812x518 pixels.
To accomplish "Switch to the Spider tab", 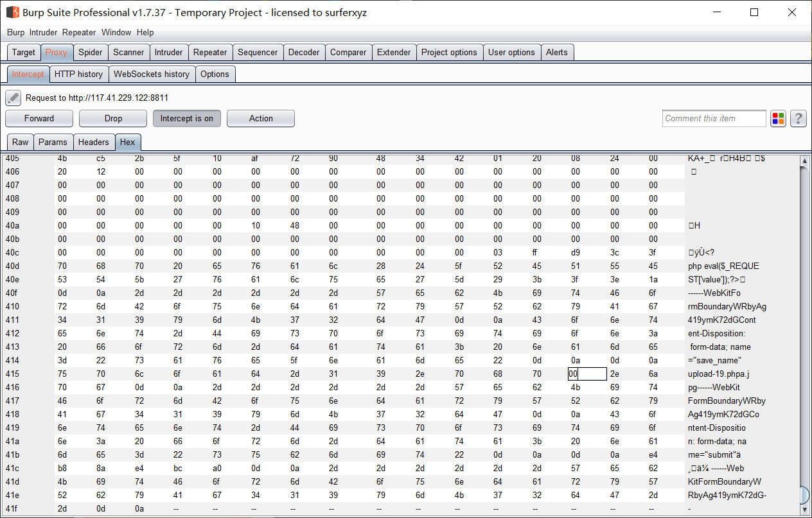I will [x=91, y=53].
